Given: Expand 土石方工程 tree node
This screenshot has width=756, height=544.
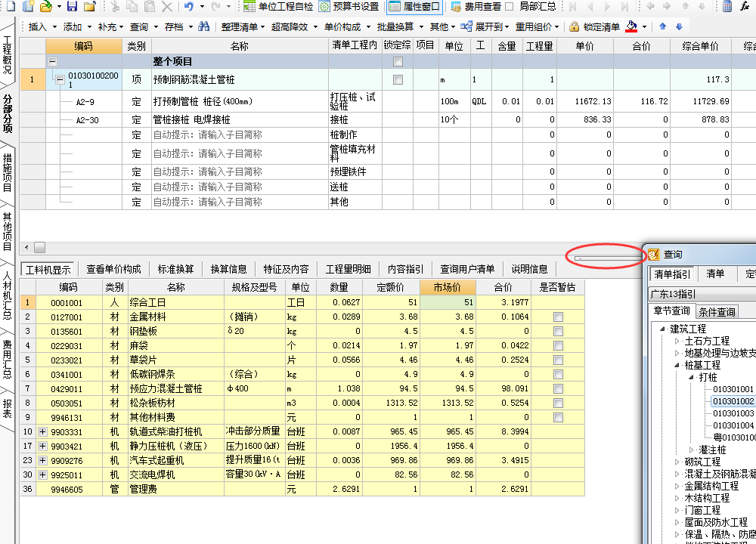Looking at the screenshot, I should point(677,342).
